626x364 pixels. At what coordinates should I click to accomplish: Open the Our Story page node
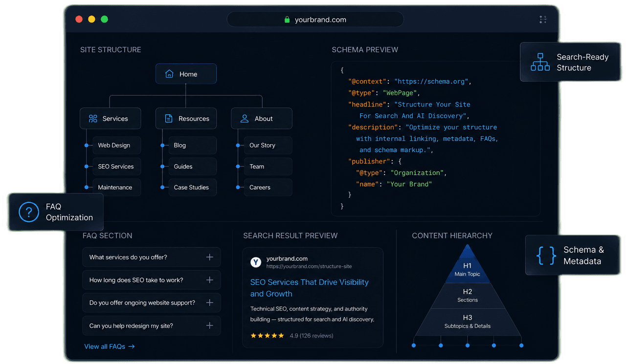click(268, 145)
